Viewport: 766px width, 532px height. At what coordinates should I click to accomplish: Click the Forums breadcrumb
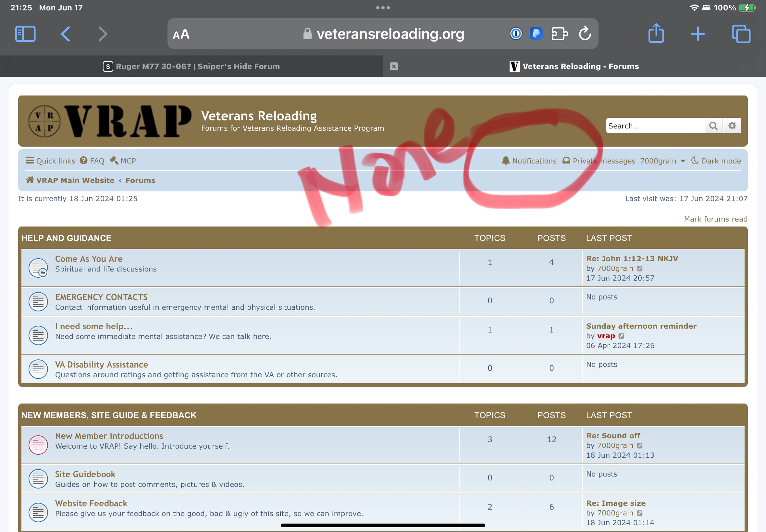point(141,180)
